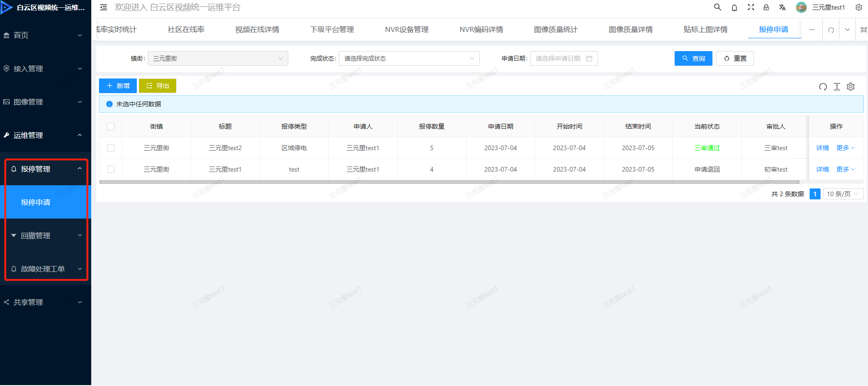Switch to the 图像质量详情 tab
The image size is (868, 386).
point(631,30)
